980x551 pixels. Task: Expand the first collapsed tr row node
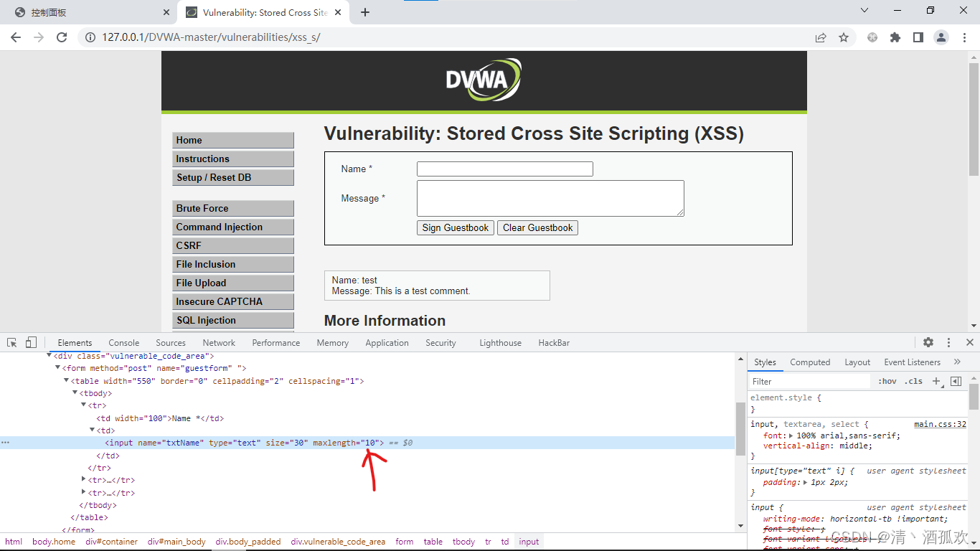pos(84,480)
